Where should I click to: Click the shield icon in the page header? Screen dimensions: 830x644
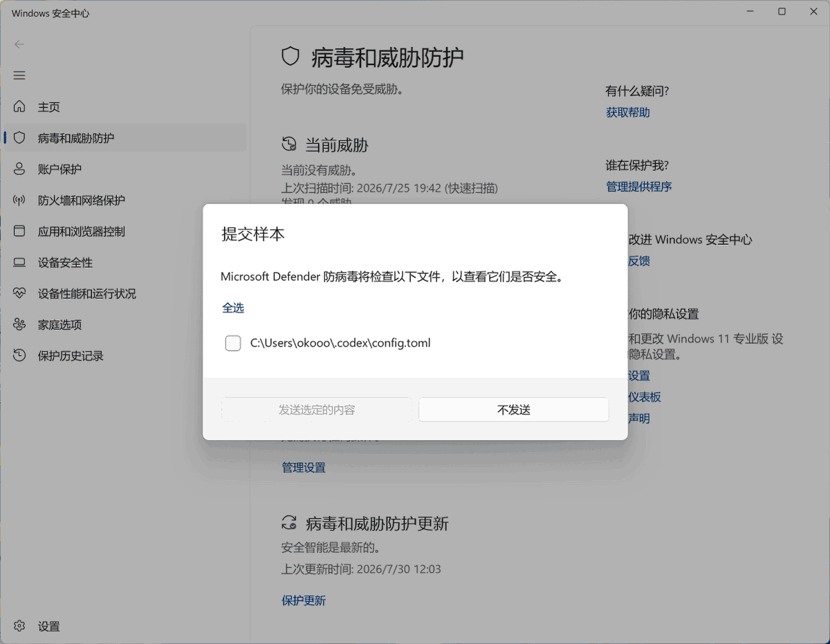(x=290, y=57)
